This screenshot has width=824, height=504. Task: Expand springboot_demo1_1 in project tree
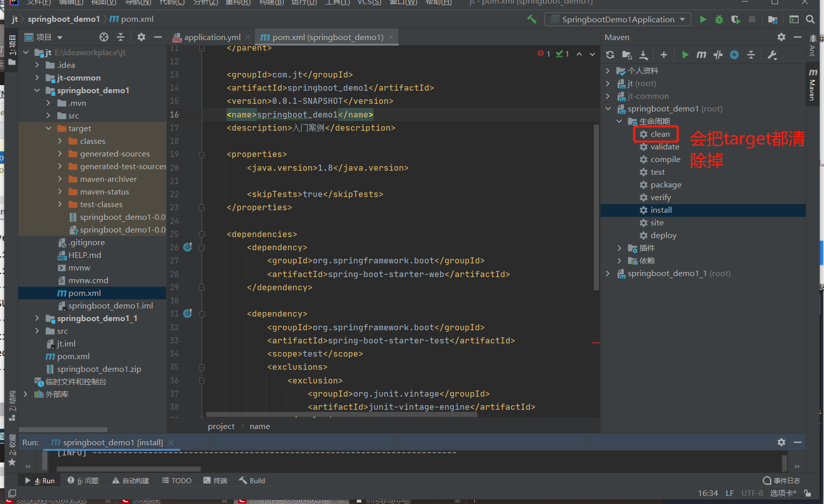coord(37,318)
